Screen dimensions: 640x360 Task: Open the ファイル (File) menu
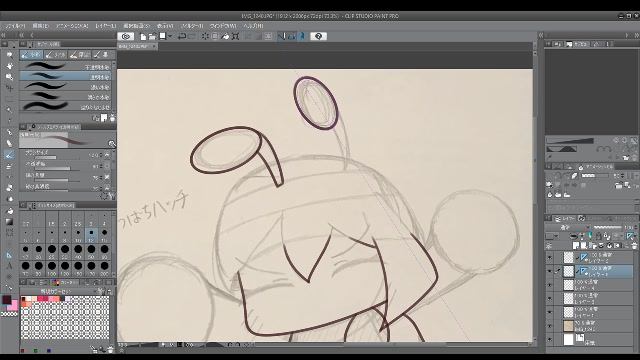click(15, 26)
